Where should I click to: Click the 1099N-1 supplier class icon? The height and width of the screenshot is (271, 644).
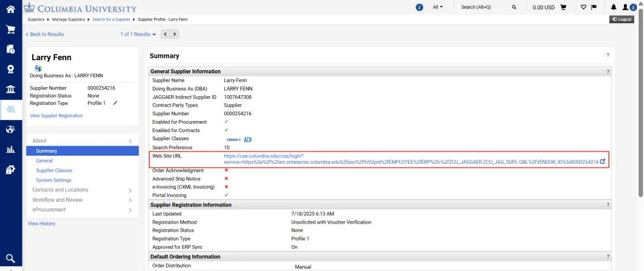coord(234,140)
